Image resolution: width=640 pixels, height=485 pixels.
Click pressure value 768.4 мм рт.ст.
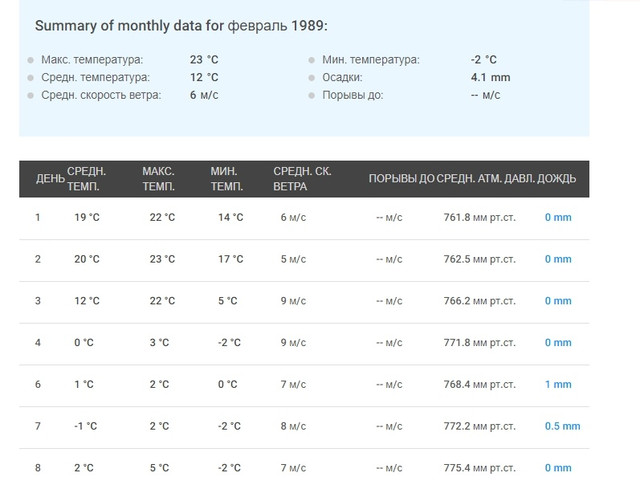pos(480,384)
